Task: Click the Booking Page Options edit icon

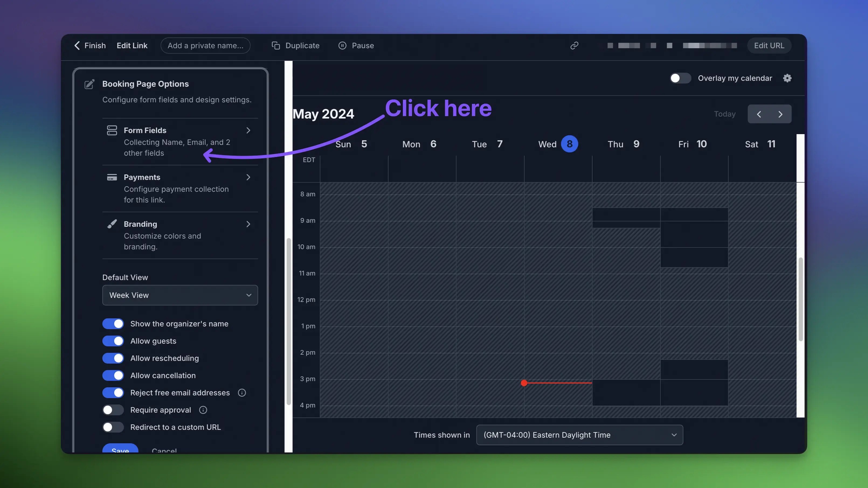Action: pyautogui.click(x=89, y=84)
